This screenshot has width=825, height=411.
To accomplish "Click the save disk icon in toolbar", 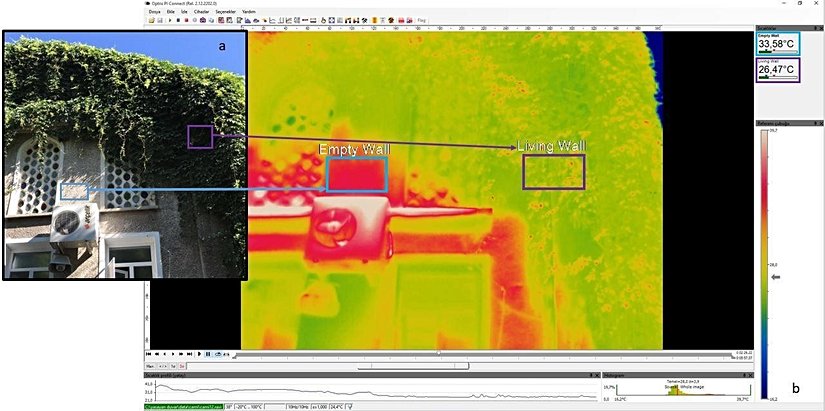I will click(158, 20).
